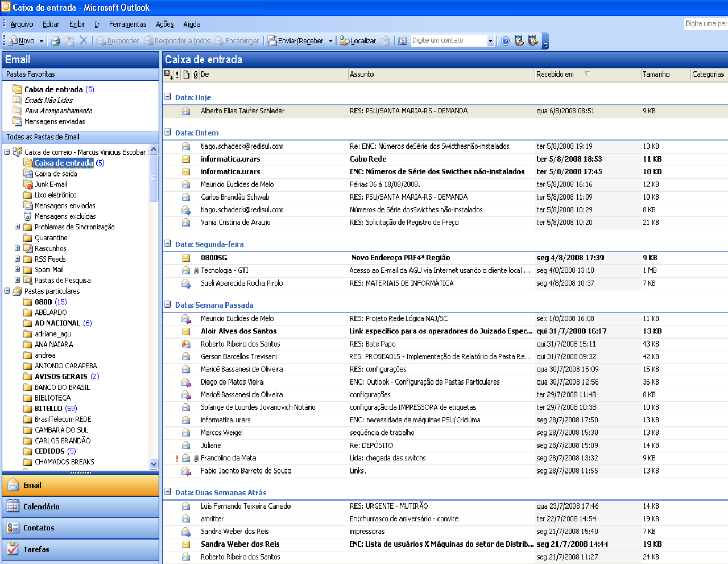Click forwarded icon of Sandra Weber impressoras
This screenshot has height=564, width=728.
tap(186, 532)
